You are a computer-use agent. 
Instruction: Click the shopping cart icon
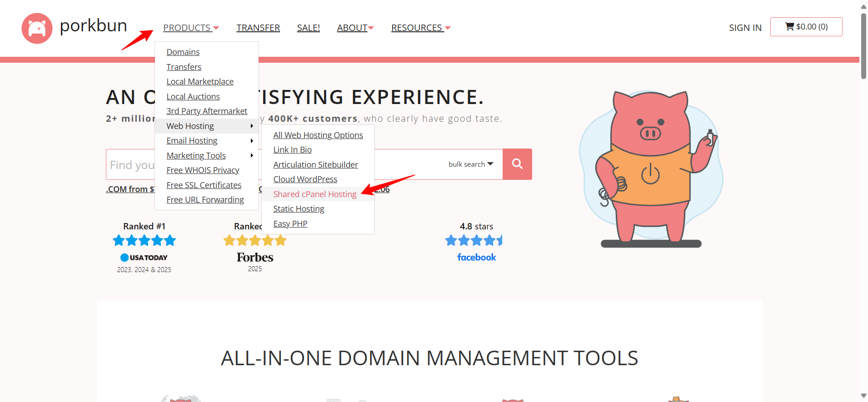790,27
